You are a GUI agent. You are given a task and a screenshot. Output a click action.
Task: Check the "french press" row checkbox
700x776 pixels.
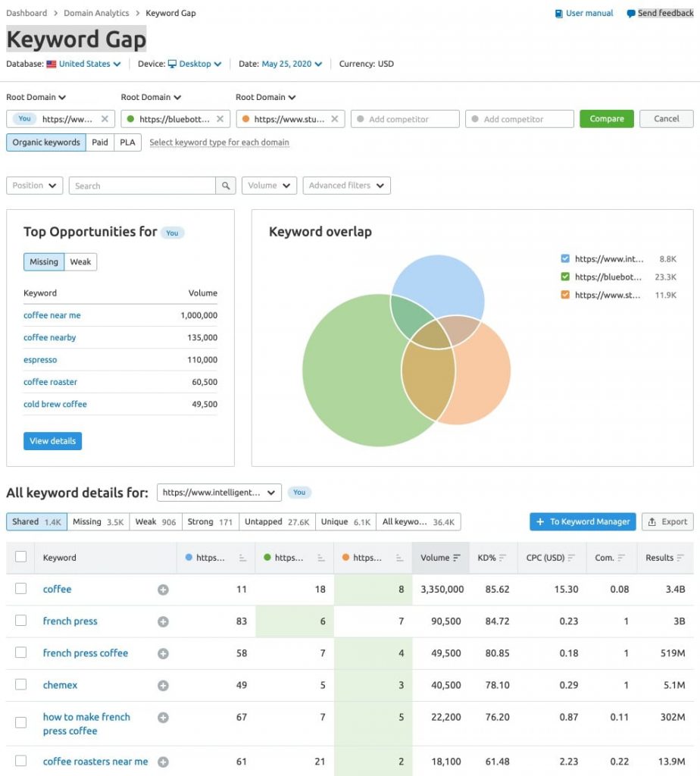click(x=20, y=621)
